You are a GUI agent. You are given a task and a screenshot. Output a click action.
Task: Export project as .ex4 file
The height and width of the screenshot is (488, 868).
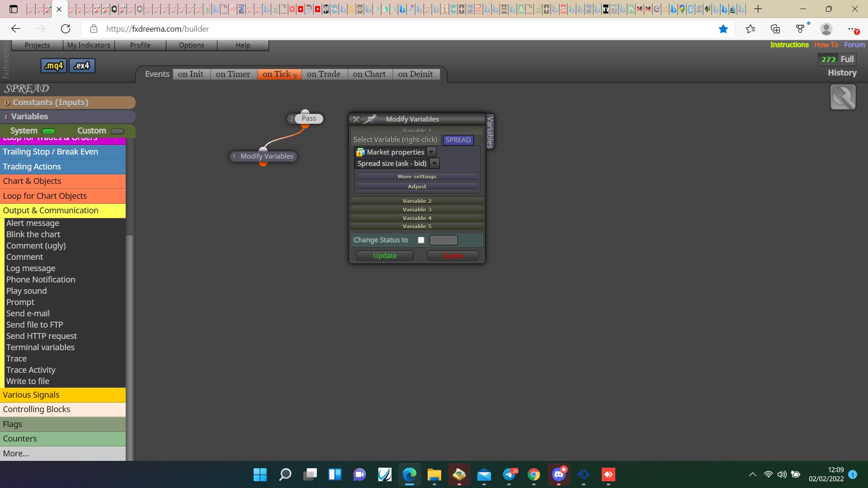[x=82, y=66]
